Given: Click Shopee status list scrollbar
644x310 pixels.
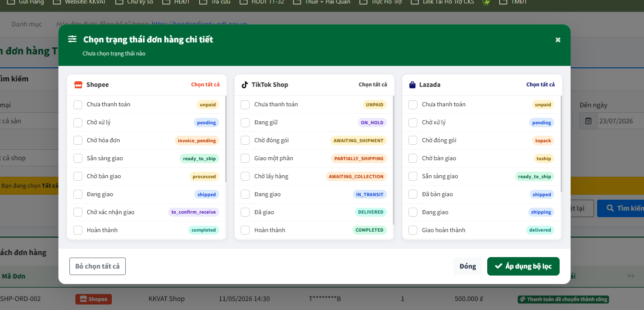Looking at the screenshot, I should coord(226,139).
